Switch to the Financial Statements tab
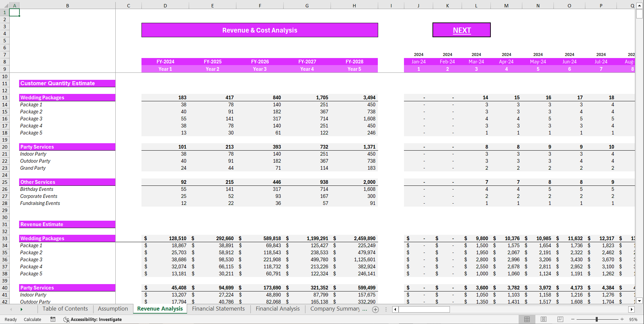The height and width of the screenshot is (324, 644). [x=218, y=309]
